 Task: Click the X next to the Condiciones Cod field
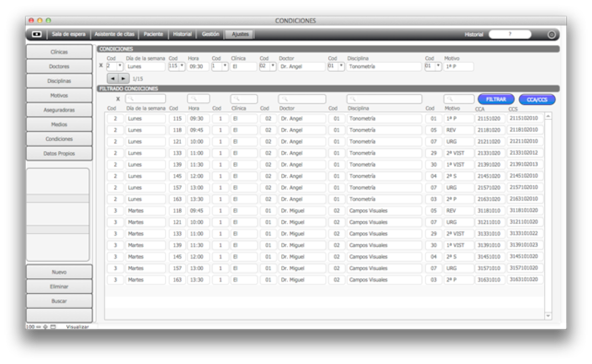(x=101, y=66)
